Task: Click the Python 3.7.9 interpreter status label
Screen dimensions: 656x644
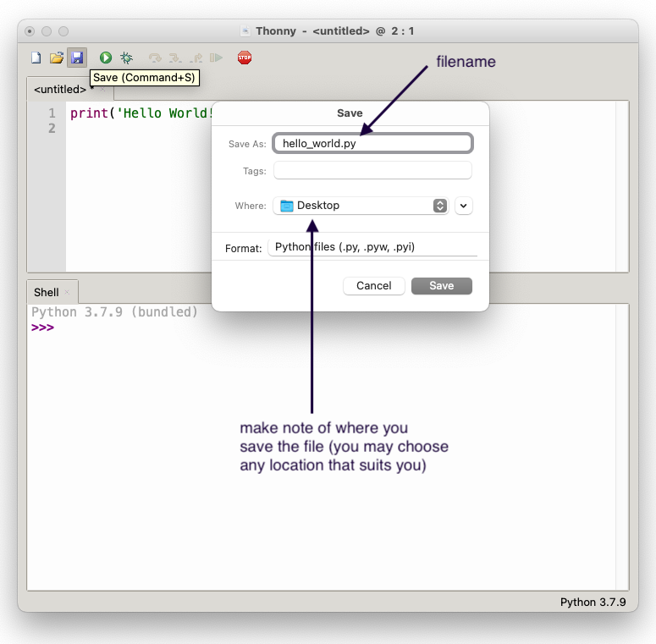Action: click(x=593, y=603)
